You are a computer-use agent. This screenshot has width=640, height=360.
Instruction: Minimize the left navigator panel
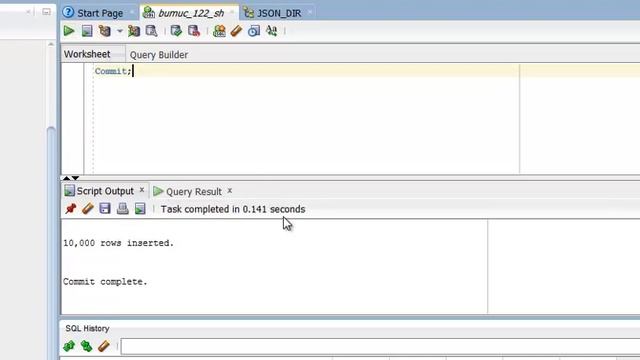point(47,12)
